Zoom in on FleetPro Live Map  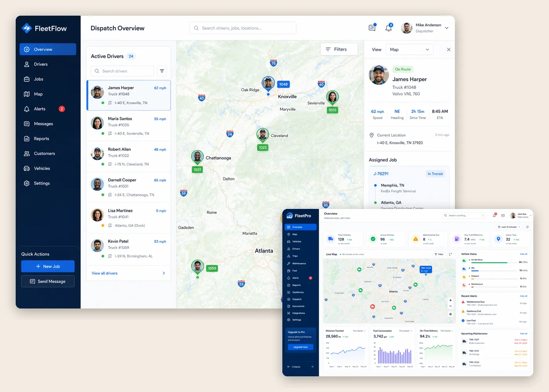[x=451, y=300]
